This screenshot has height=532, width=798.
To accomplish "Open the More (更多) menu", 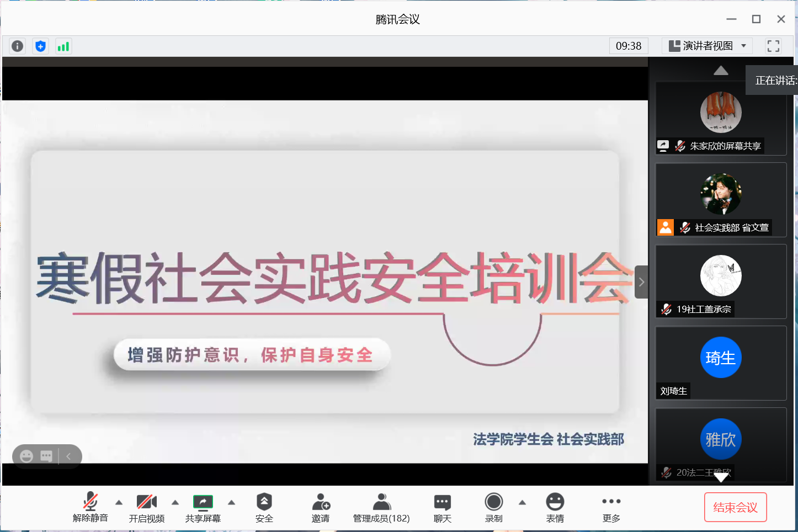I will click(611, 507).
